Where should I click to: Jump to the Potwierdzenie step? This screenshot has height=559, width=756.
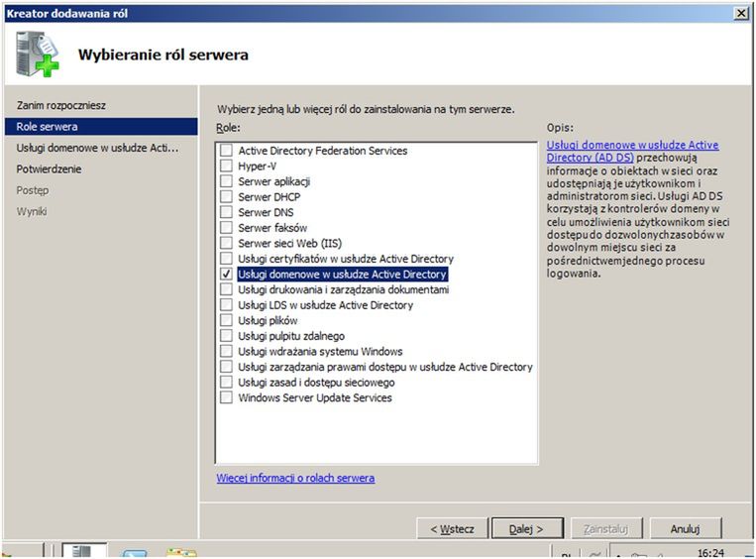[49, 168]
